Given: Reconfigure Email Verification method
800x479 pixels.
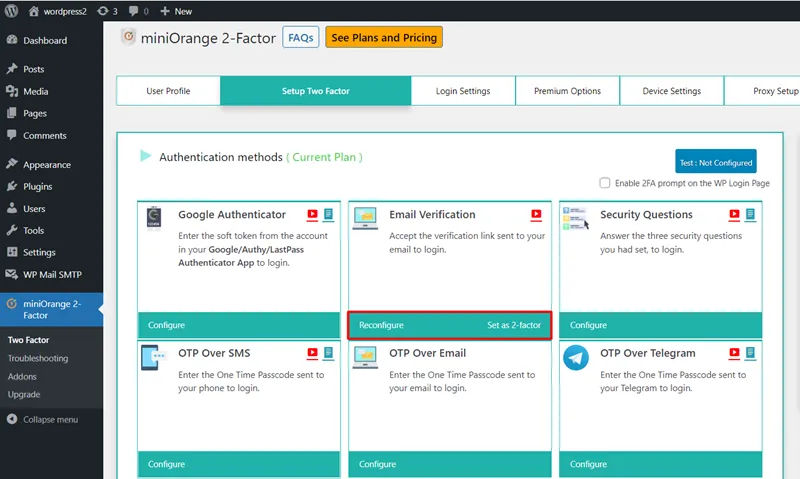Looking at the screenshot, I should (381, 325).
